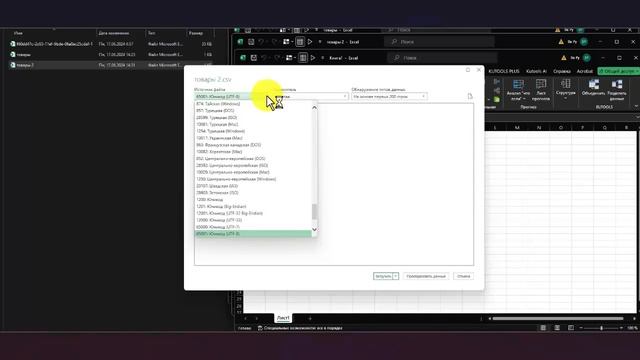Select 857 Турецкая (DOS) encoding

click(x=253, y=111)
